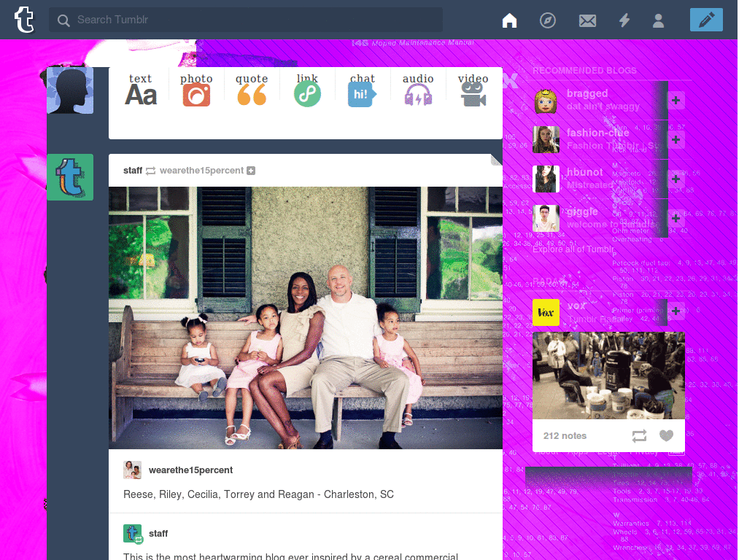Create a new audio post
747x560 pixels.
tap(418, 90)
